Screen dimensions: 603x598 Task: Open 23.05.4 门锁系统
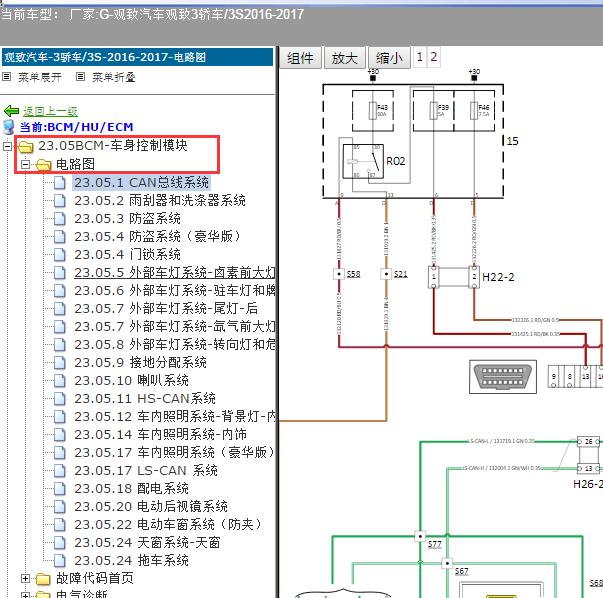click(x=127, y=255)
